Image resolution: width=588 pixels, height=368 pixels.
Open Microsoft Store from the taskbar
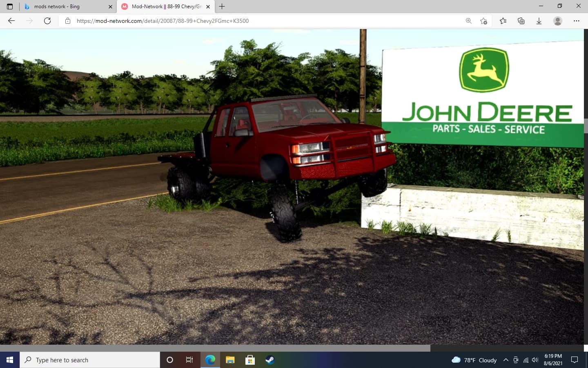click(x=250, y=360)
